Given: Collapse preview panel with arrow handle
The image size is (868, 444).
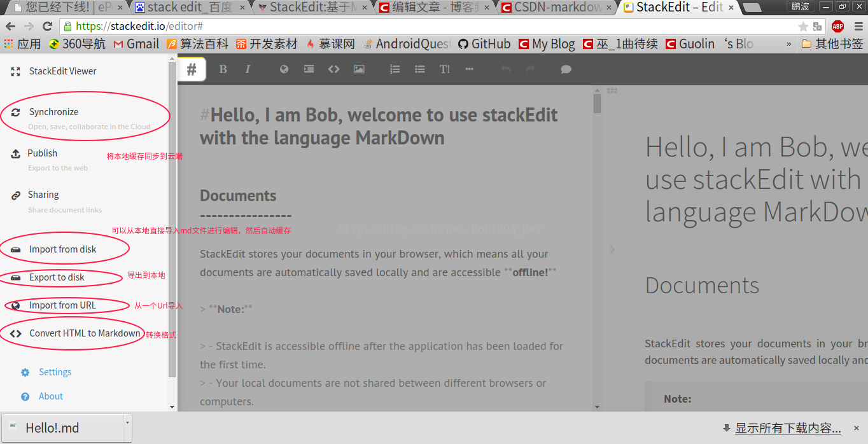Looking at the screenshot, I should [x=612, y=249].
